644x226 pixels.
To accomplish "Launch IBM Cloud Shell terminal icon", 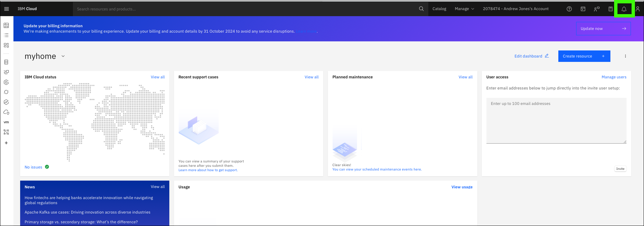I will 583,9.
